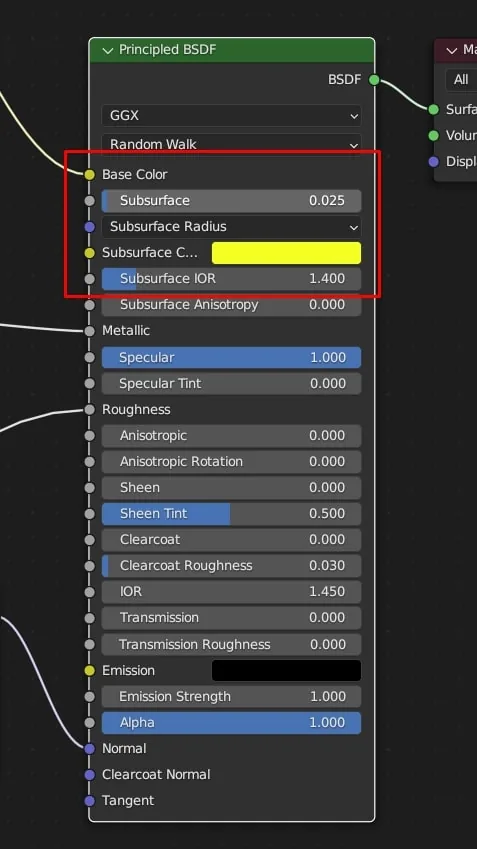Click the Base Color input socket

point(89,174)
